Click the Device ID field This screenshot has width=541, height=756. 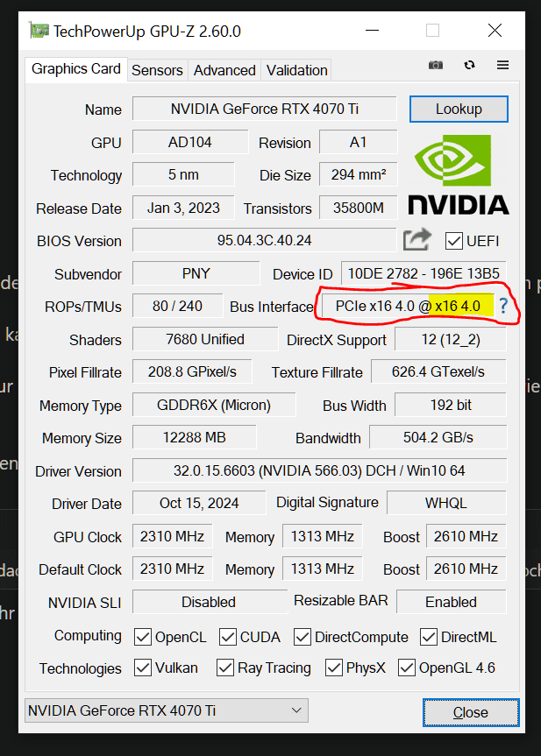pos(424,273)
